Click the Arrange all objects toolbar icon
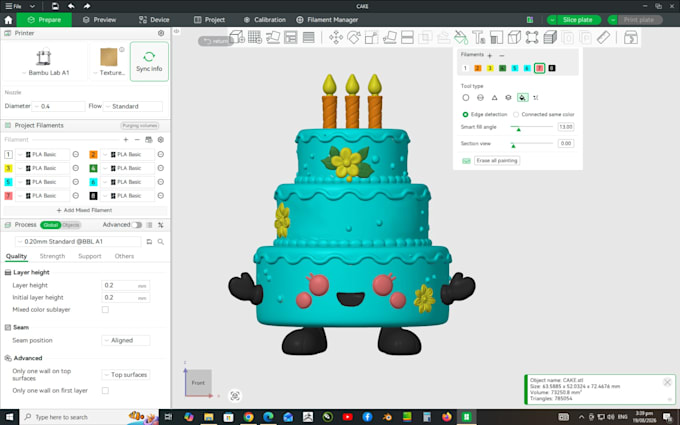Image resolution: width=680 pixels, height=425 pixels. 291,37
